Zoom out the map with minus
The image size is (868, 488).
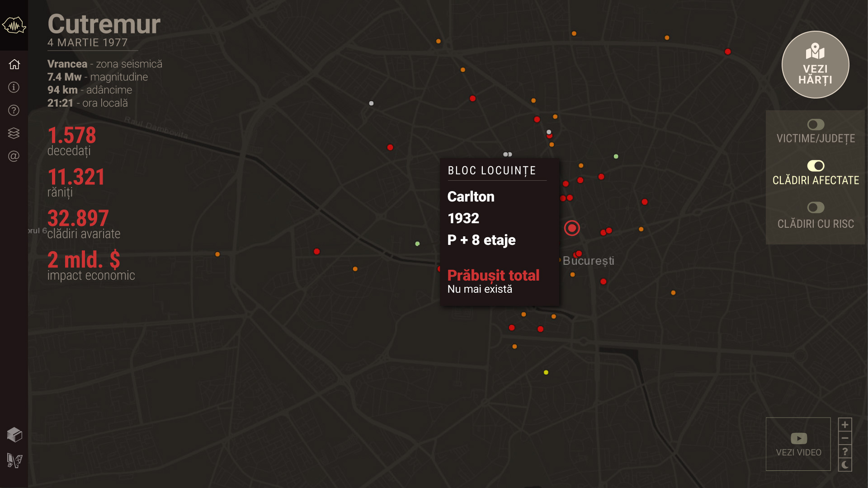click(845, 438)
